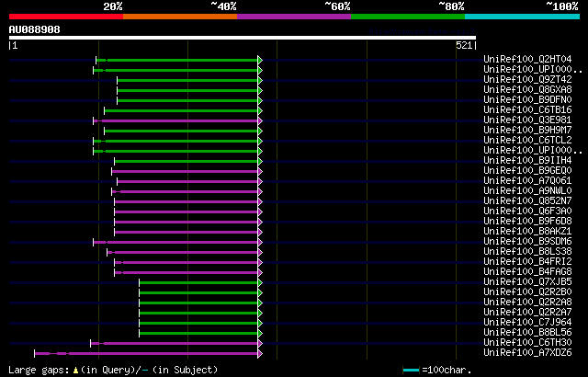Open hit UniRef100_C6TB16
Image resolution: width=588 pixels, height=377 pixels.
tap(527, 110)
